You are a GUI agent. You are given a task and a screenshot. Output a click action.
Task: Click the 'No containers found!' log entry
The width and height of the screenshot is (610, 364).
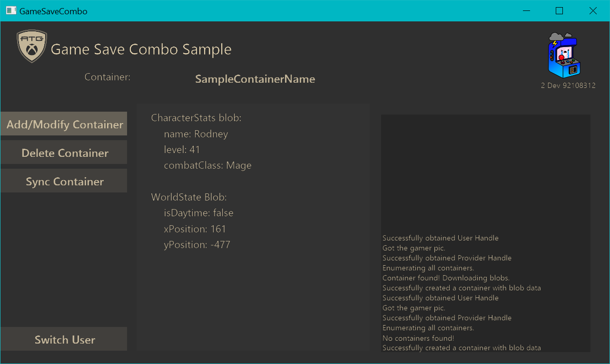[x=418, y=338]
